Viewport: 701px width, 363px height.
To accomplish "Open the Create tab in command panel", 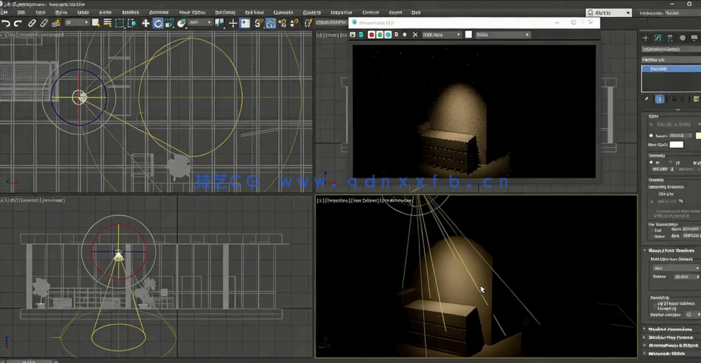I will (645, 38).
